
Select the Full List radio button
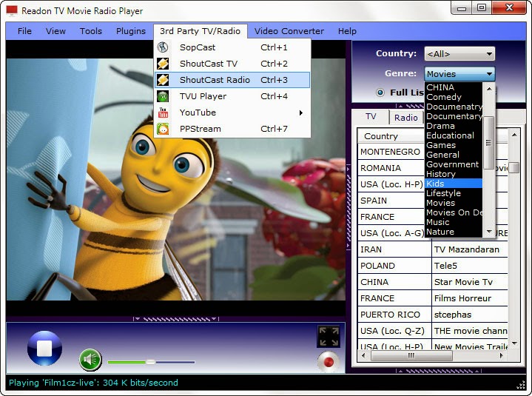click(380, 93)
